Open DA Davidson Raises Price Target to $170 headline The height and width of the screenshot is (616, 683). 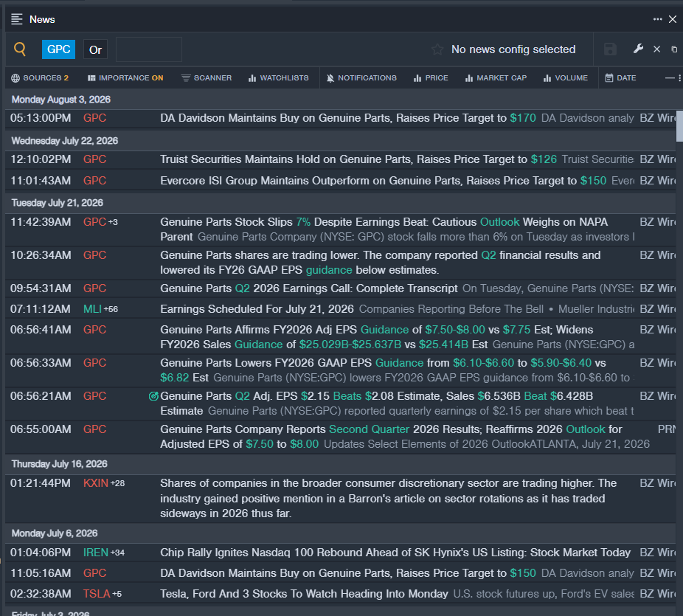(x=347, y=118)
